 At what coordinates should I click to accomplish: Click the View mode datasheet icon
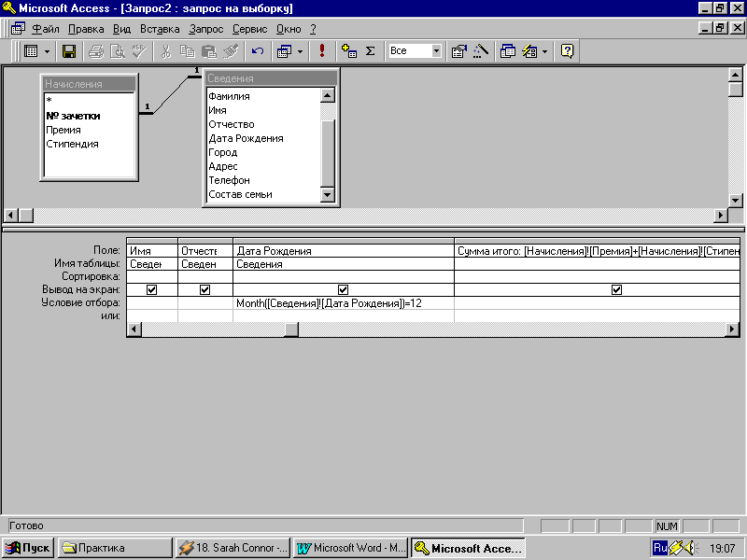coord(31,51)
